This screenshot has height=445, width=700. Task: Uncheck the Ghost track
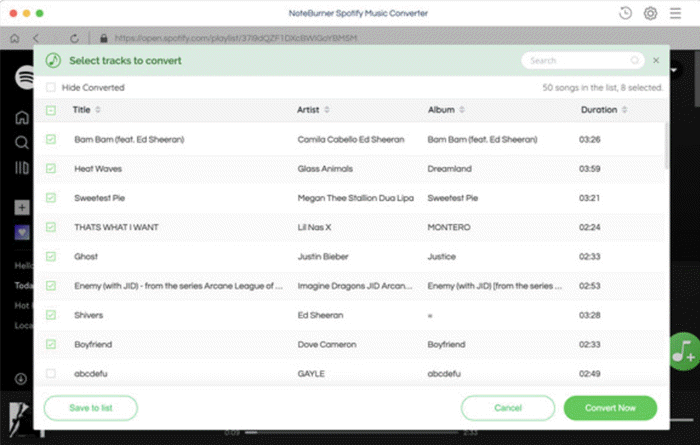coord(51,257)
